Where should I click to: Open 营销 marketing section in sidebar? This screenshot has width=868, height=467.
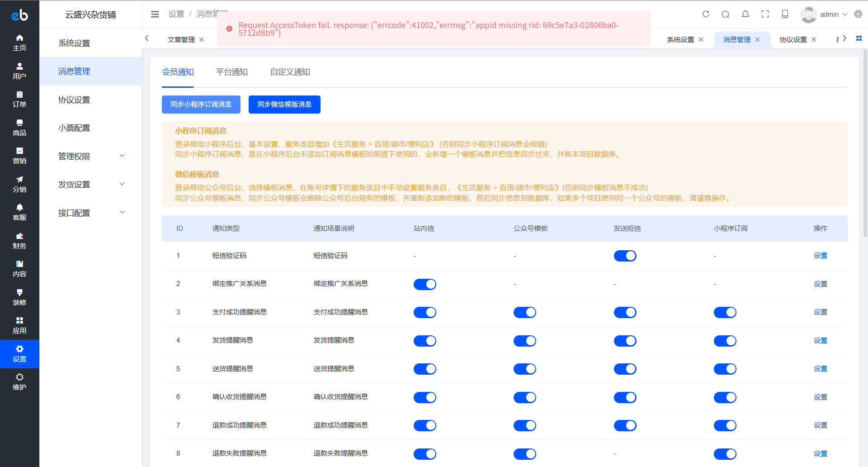coord(19,156)
